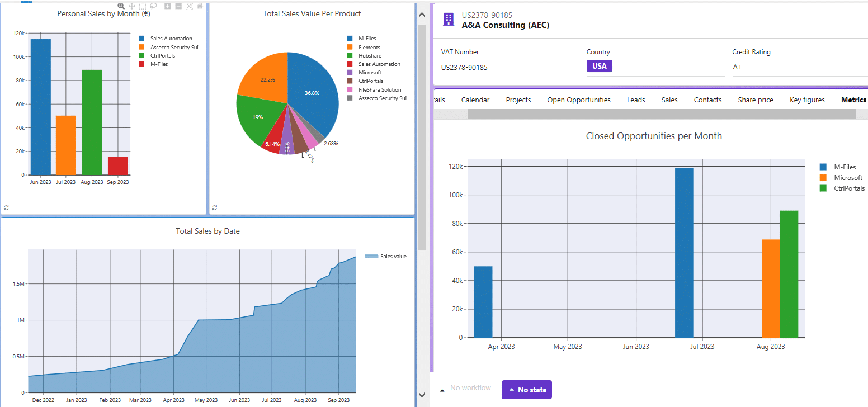Toggle the Microsoft slice in pie chart legend

coord(371,72)
